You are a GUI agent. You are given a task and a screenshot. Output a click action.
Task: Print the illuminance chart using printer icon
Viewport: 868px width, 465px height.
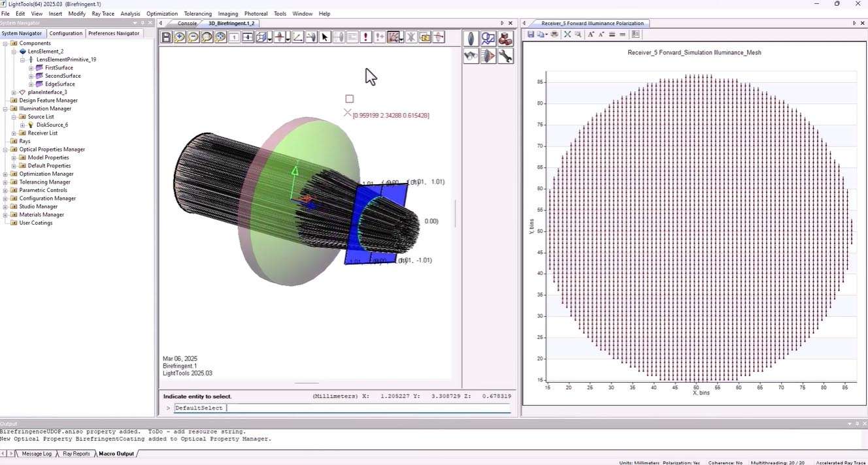point(554,34)
